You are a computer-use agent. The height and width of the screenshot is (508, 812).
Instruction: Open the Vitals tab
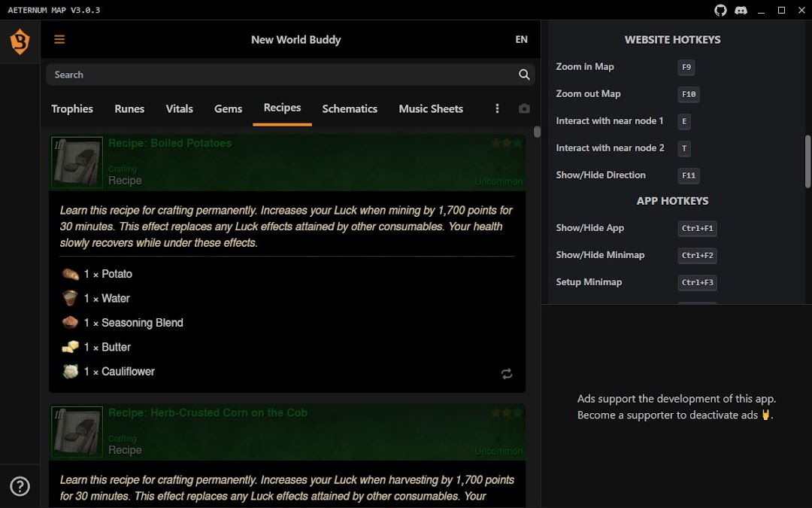(x=179, y=109)
